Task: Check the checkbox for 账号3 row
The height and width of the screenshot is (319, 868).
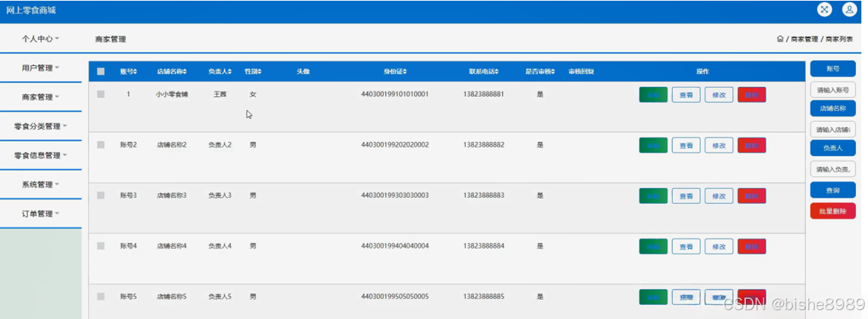Action: (101, 195)
